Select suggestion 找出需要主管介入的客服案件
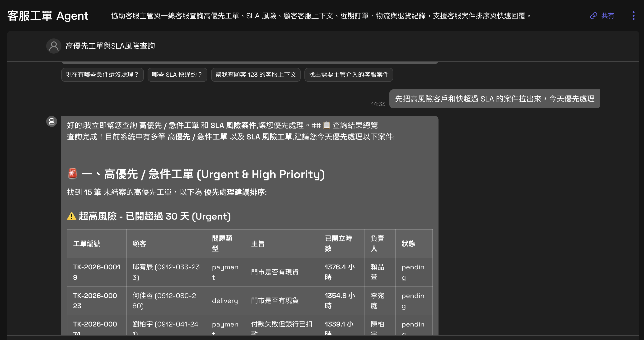Viewport: 644px width, 340px height. [349, 75]
